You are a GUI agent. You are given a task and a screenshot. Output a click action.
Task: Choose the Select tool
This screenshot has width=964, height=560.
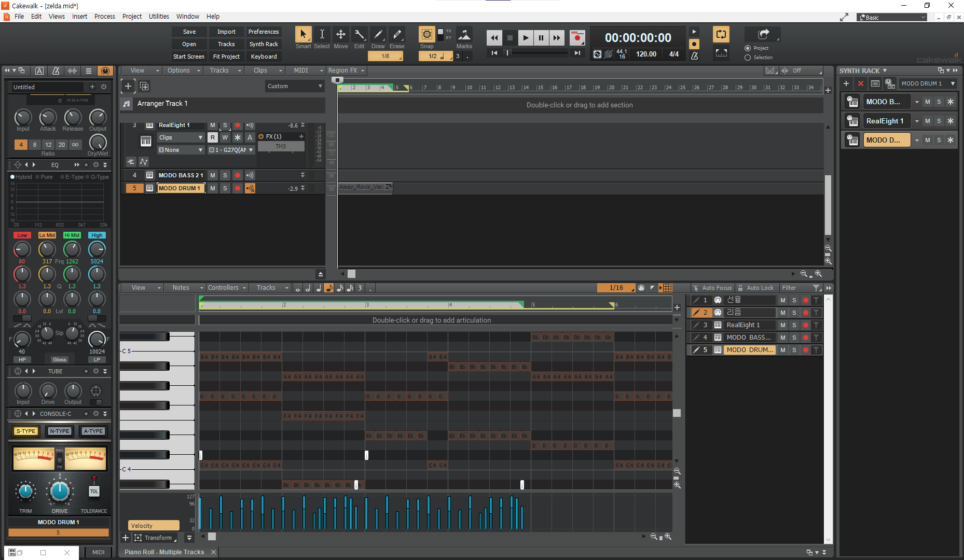[322, 35]
